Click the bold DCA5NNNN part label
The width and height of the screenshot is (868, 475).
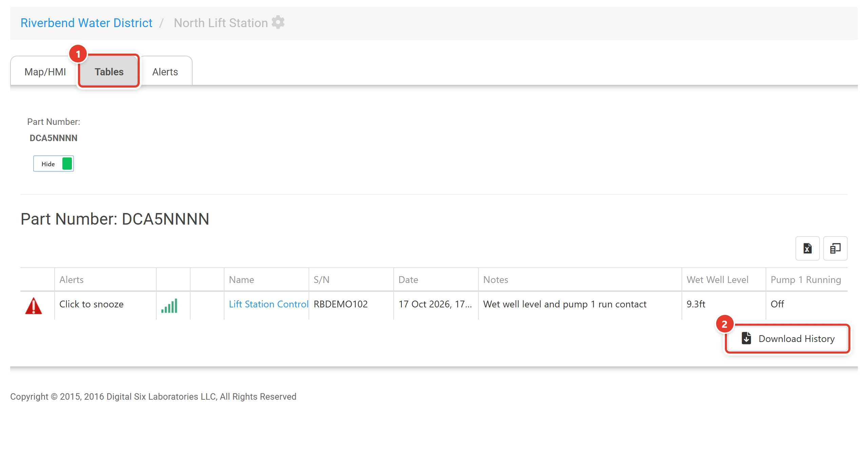[x=54, y=138]
